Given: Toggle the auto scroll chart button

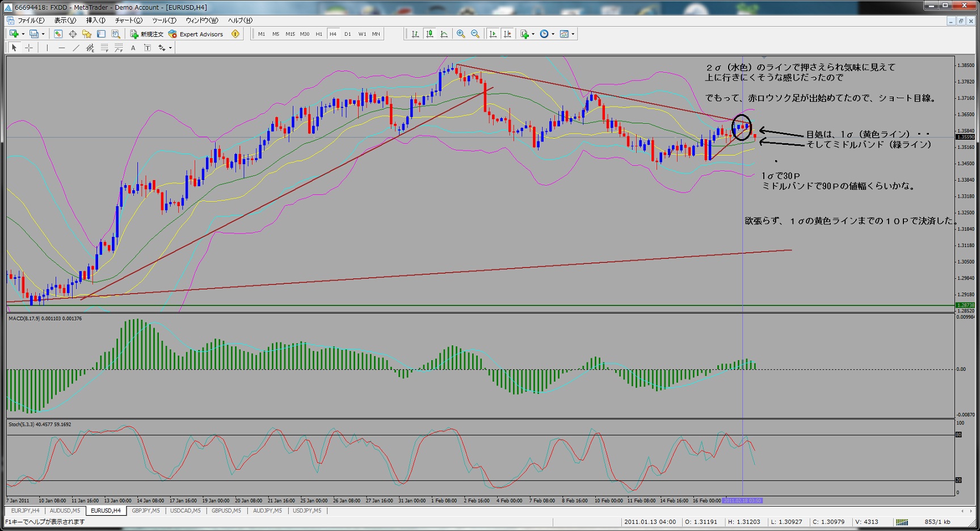Looking at the screenshot, I should tap(493, 34).
